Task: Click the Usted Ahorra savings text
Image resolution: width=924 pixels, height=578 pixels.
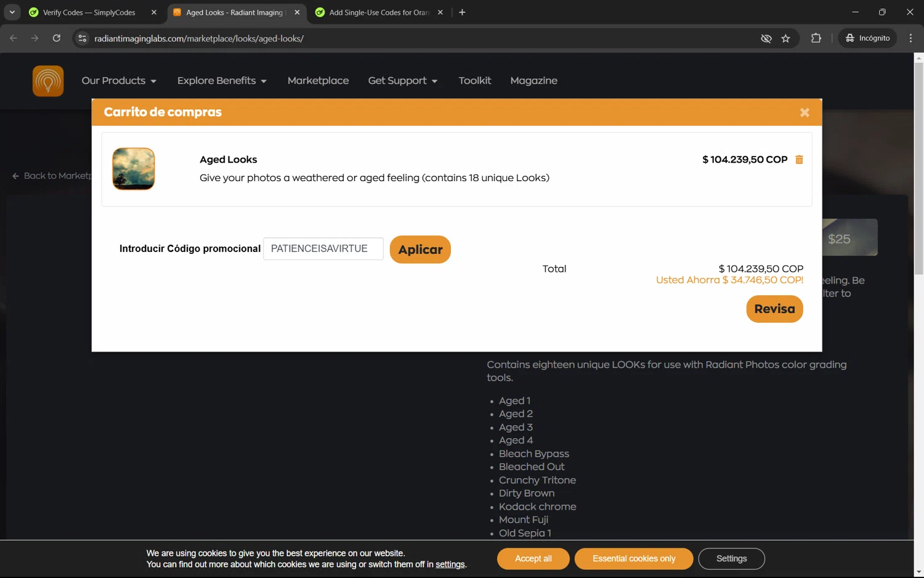Action: tap(729, 280)
